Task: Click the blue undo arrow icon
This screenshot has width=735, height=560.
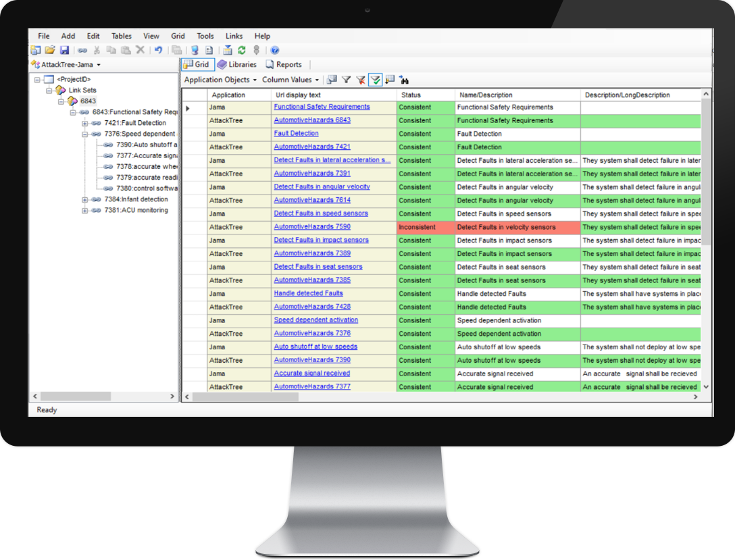Action: point(158,50)
